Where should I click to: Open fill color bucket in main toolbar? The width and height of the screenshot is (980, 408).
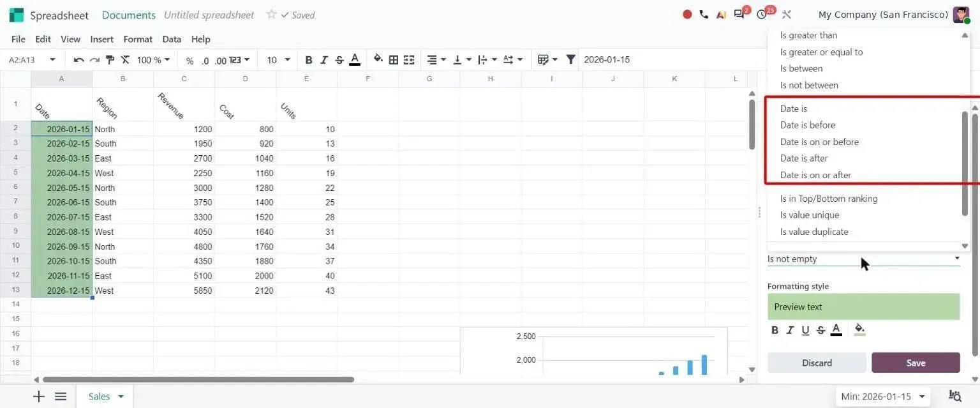pos(378,59)
